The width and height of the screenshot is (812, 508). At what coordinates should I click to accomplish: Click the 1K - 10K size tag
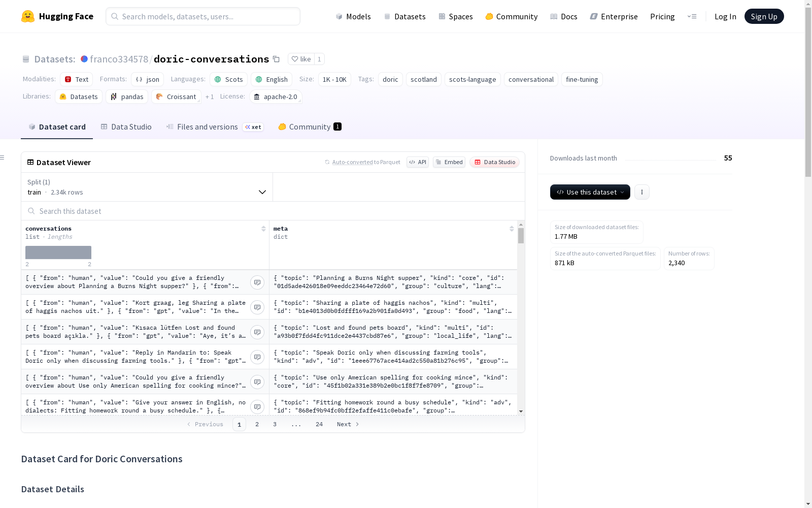pos(334,79)
